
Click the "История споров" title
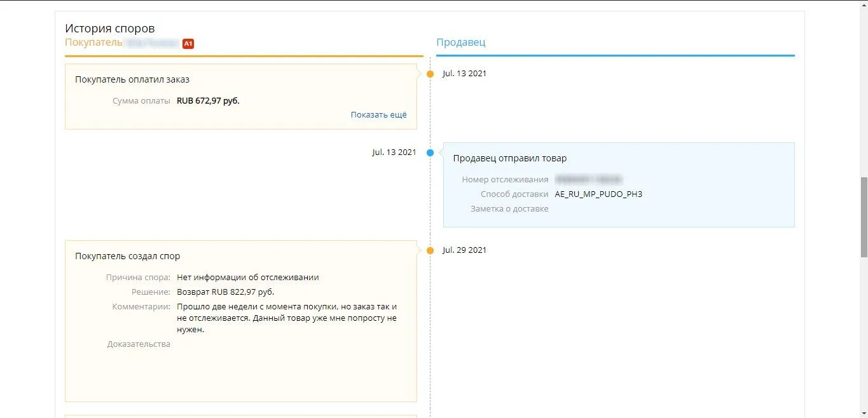pos(109,29)
